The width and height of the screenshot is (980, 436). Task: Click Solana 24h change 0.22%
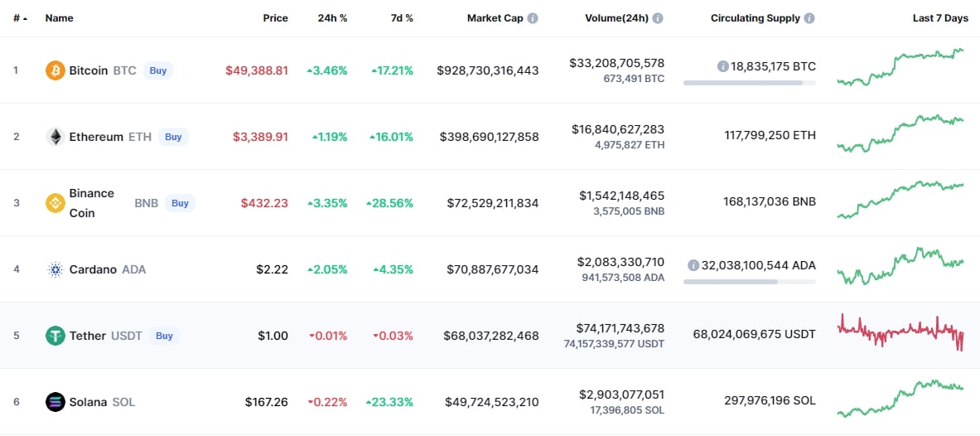tap(328, 402)
